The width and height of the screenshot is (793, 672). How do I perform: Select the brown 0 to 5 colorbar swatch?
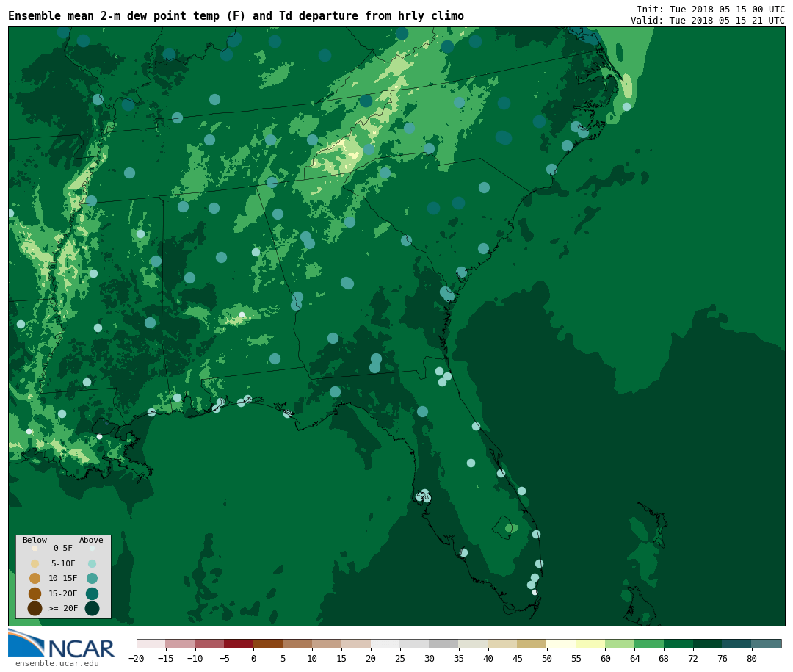click(268, 644)
